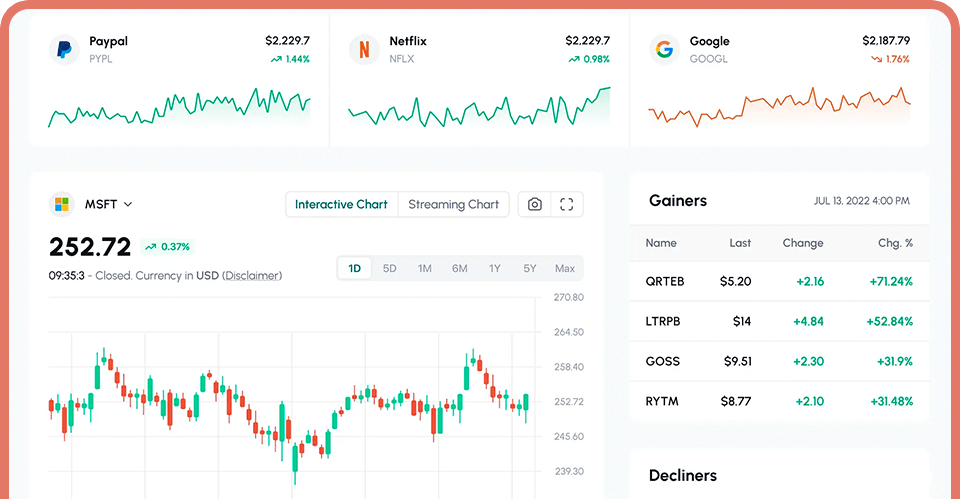
Task: Open the Disclaimer link
Action: [252, 275]
